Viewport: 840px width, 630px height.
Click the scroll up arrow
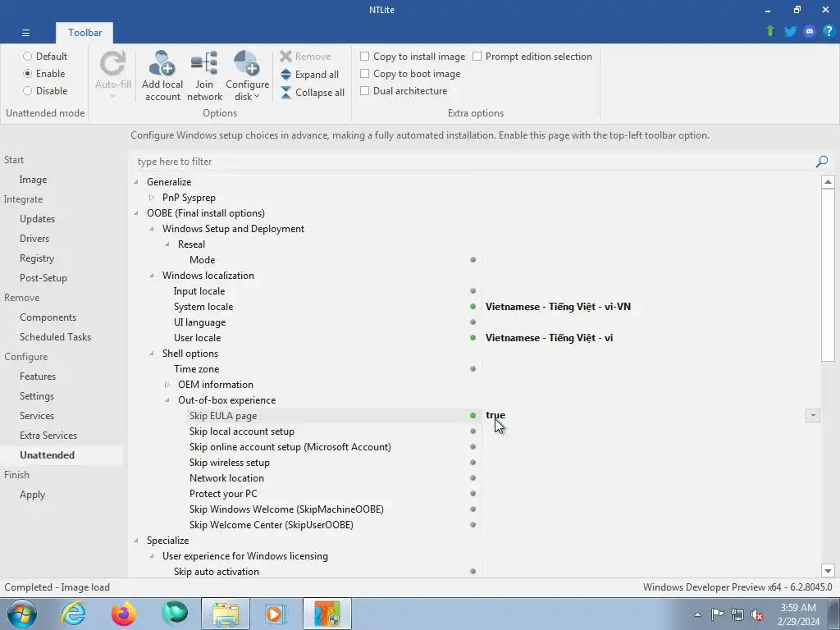point(828,181)
